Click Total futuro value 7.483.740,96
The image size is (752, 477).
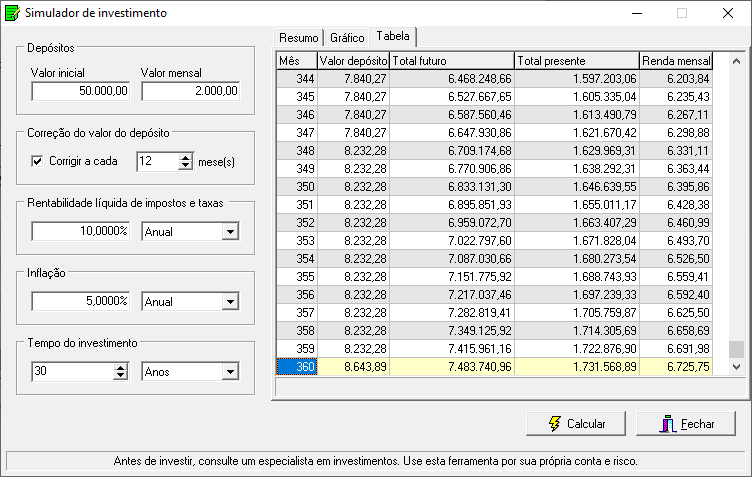point(452,367)
